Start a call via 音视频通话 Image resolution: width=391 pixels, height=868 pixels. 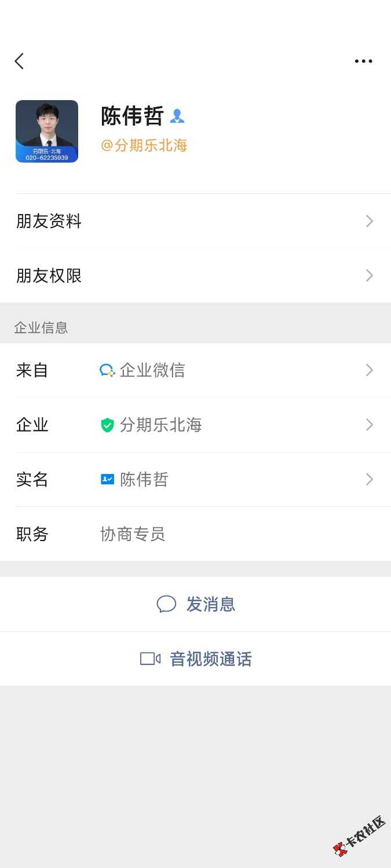[x=210, y=659]
